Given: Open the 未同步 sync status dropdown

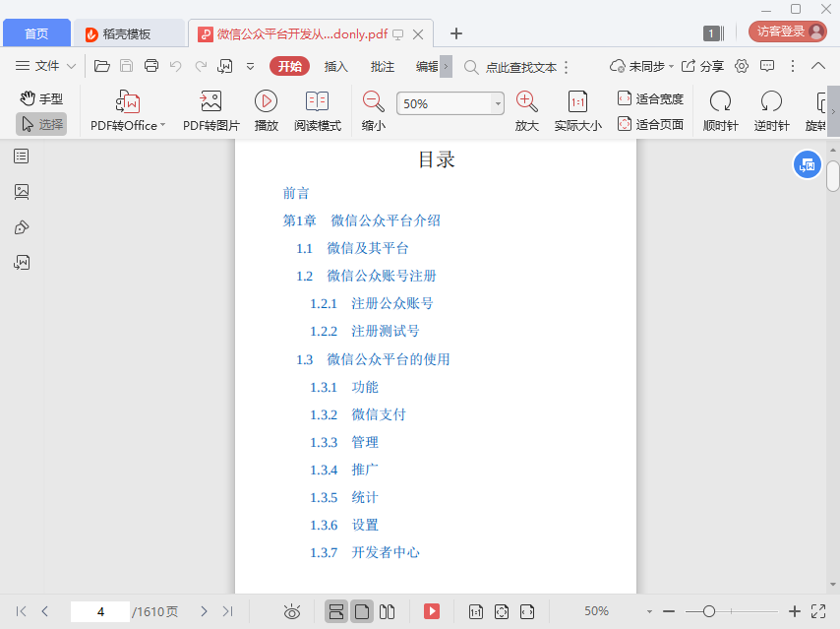Looking at the screenshot, I should 641,66.
